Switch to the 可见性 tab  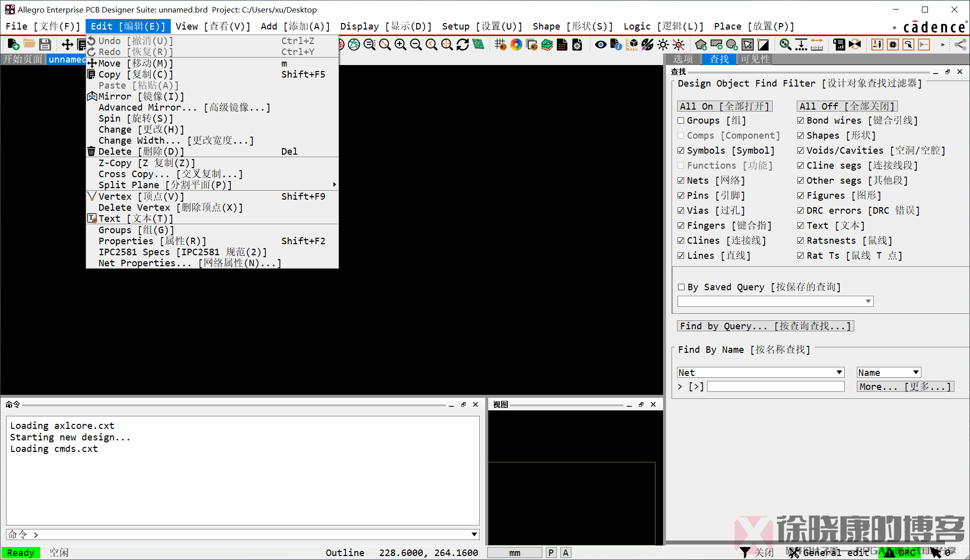point(755,59)
